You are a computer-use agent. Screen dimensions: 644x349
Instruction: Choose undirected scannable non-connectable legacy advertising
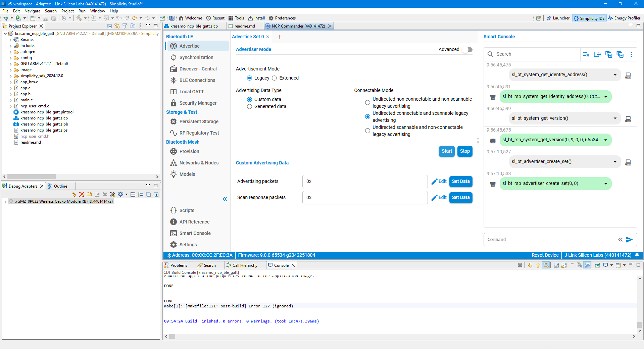click(367, 131)
